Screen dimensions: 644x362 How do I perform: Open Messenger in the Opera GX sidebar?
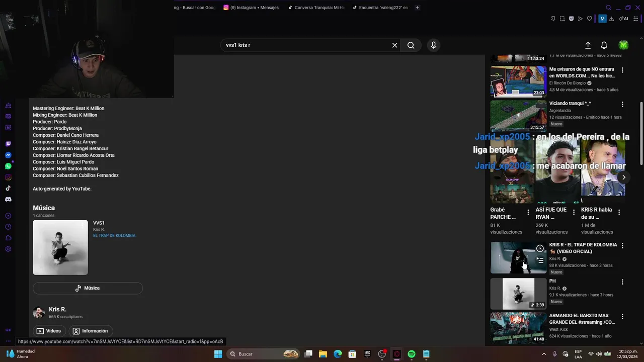[x=8, y=155]
